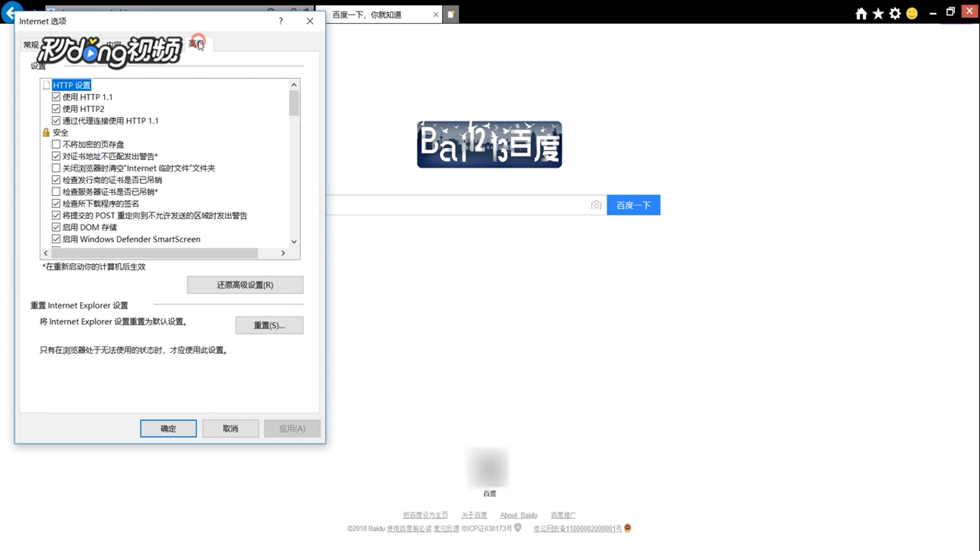The height and width of the screenshot is (551, 980).
Task: Click the camera image-search icon in Baidu search box
Action: click(x=596, y=205)
